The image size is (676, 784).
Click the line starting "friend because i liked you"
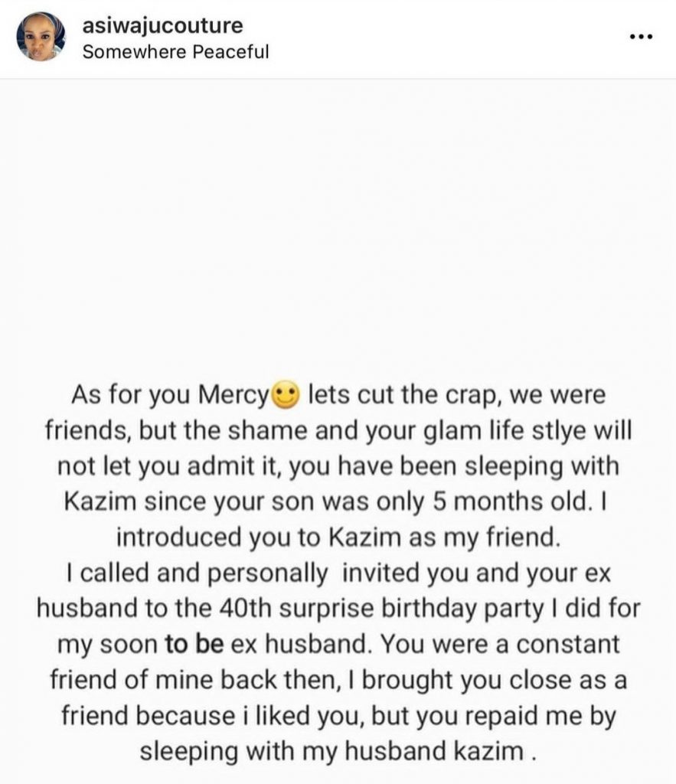coord(338,715)
